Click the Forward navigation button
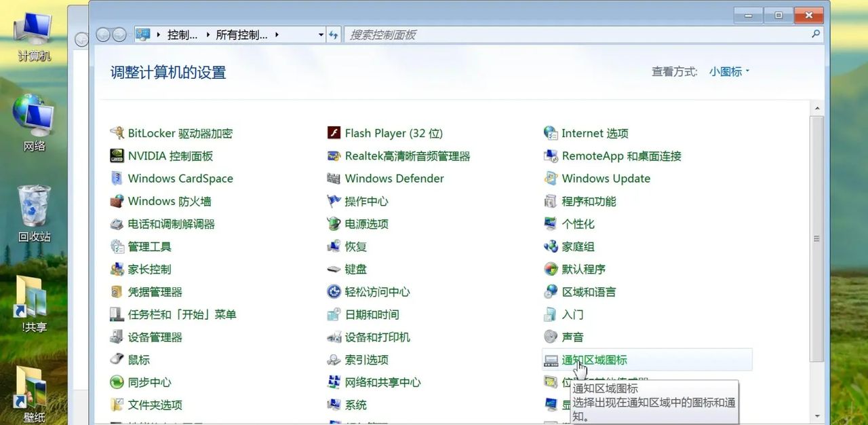This screenshot has width=868, height=425. tap(119, 35)
